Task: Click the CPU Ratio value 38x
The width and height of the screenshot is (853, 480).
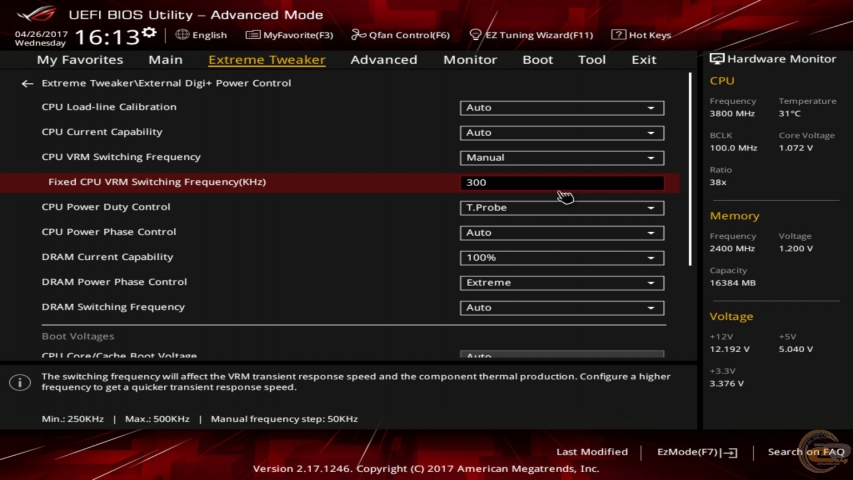Action: coord(718,182)
